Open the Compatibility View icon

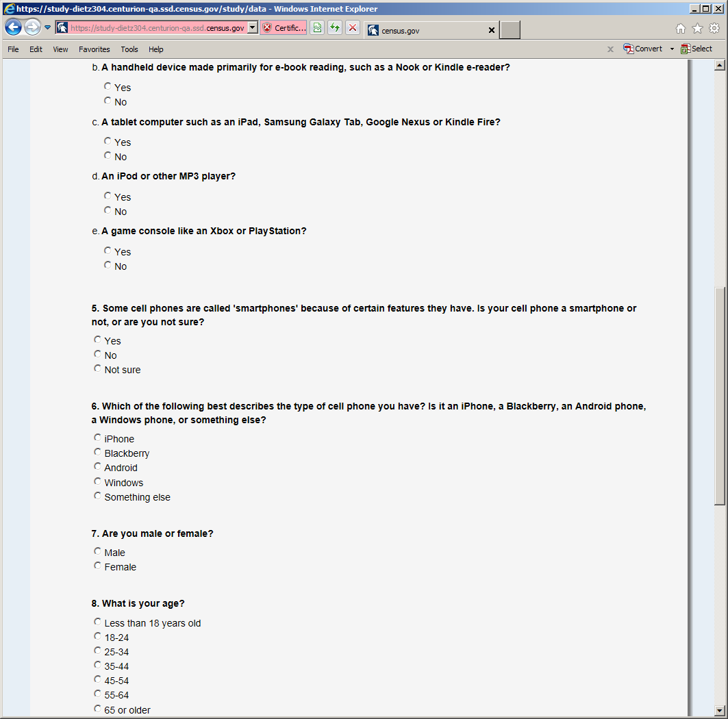(317, 28)
